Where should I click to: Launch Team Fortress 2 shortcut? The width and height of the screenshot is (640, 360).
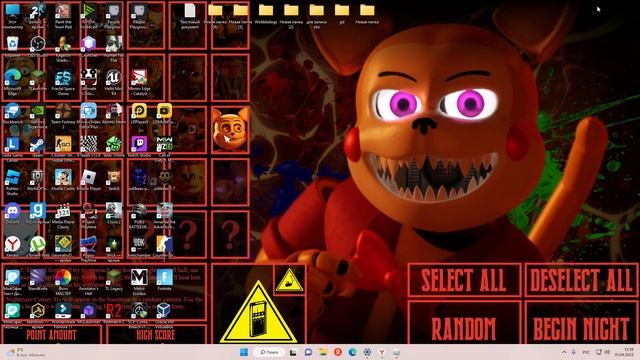63,111
